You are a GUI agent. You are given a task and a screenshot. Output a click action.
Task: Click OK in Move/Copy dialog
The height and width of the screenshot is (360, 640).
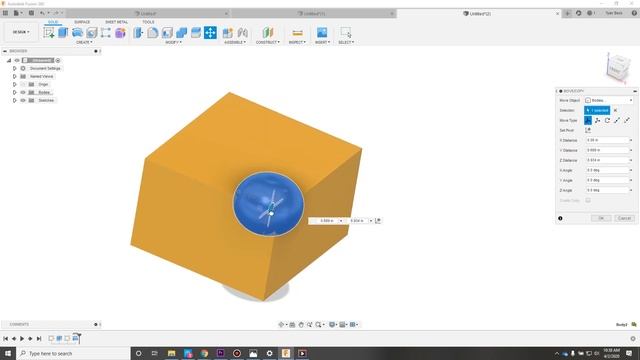click(601, 218)
